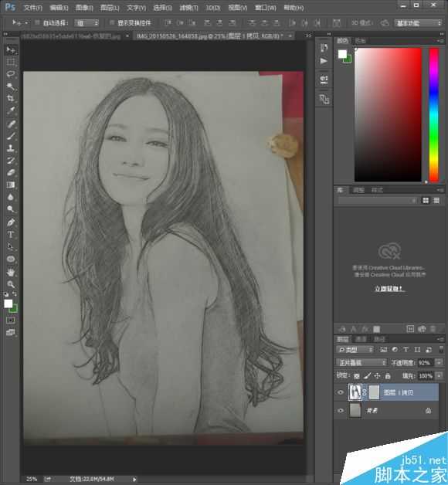Click the rainbow hue slider bar
Screen dimensions: 448x485
tap(434, 115)
